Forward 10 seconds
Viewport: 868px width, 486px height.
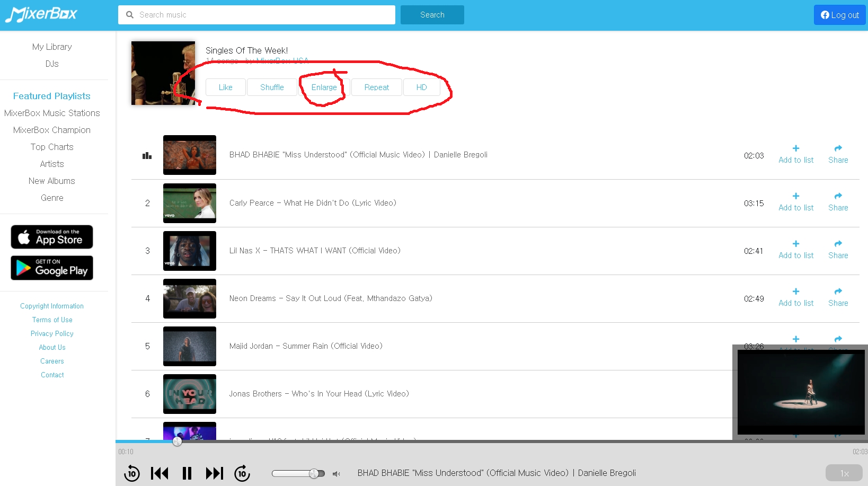tap(242, 473)
